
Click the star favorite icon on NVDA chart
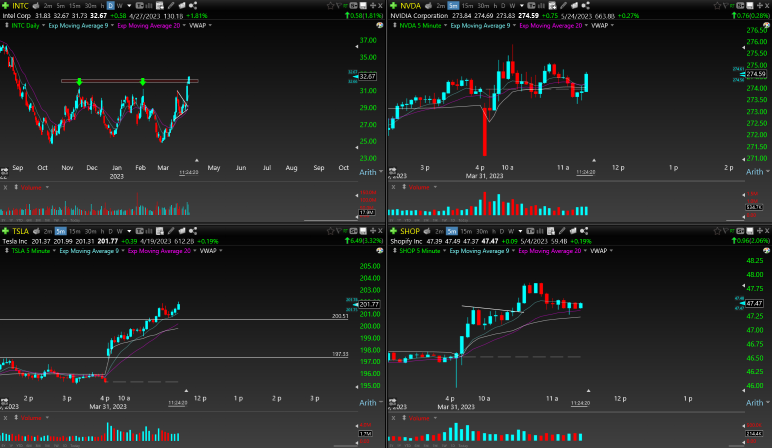click(717, 6)
